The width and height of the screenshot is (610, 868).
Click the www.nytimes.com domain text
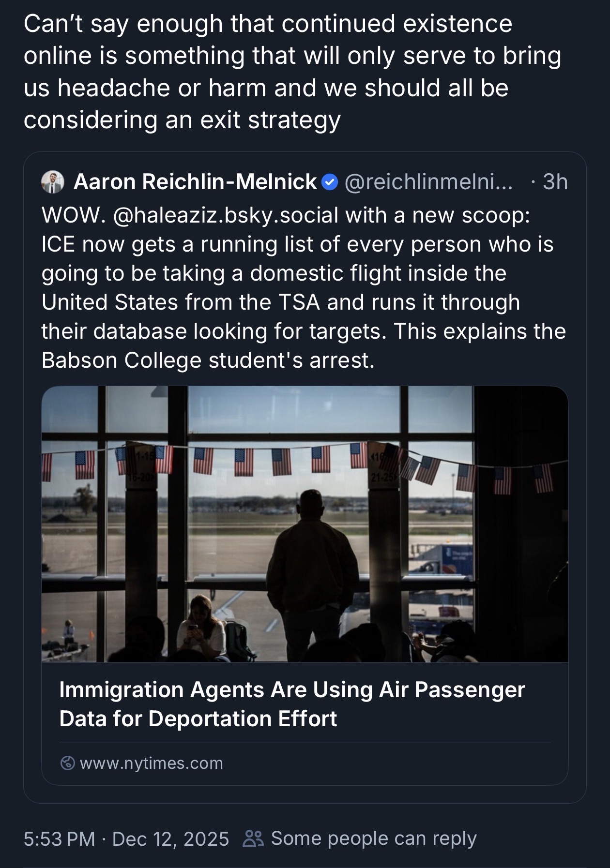151,763
